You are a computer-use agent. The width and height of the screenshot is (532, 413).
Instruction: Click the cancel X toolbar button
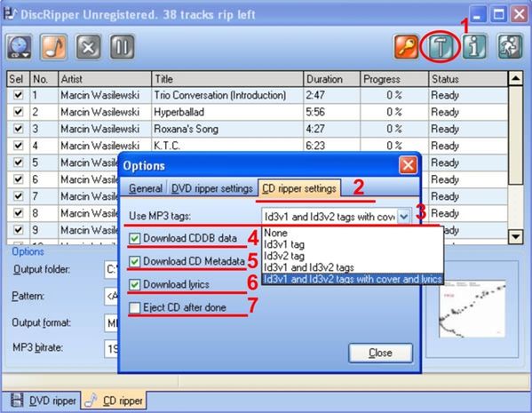coord(88,47)
